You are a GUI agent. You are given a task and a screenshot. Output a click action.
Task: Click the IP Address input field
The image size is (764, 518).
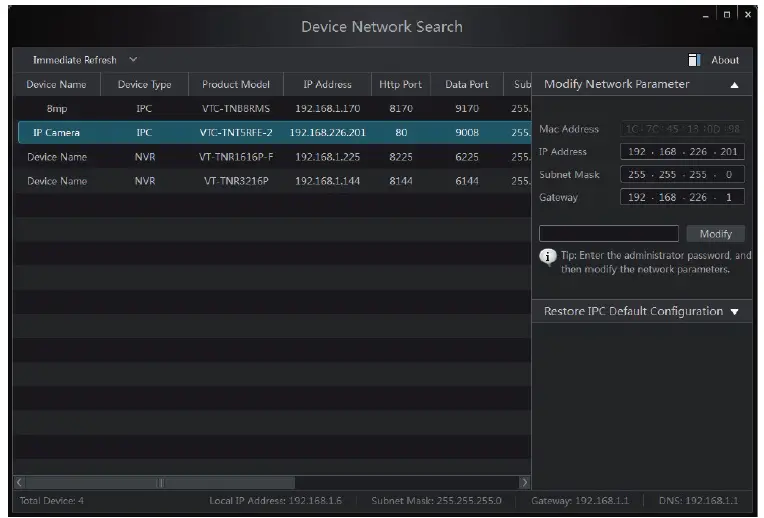(683, 152)
